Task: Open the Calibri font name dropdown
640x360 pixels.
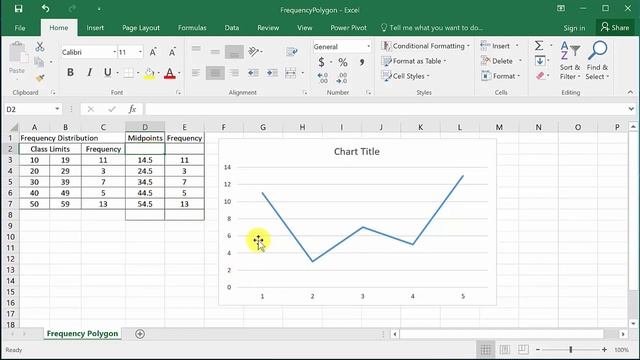Action: click(114, 52)
